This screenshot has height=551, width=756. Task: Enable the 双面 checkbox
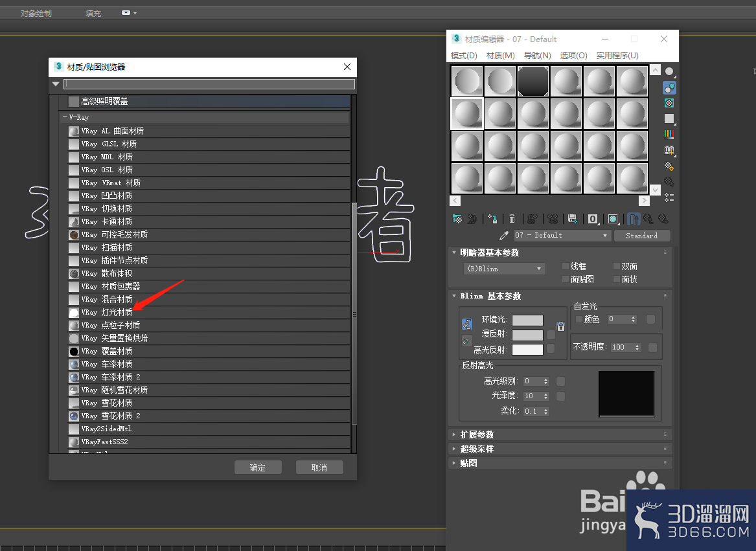[x=616, y=266]
